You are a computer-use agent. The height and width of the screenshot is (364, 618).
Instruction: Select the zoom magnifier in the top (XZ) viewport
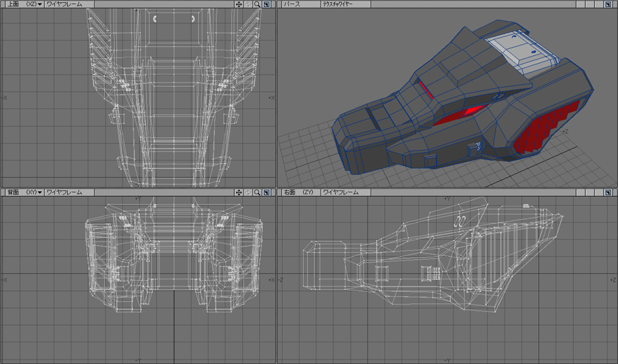click(x=257, y=4)
